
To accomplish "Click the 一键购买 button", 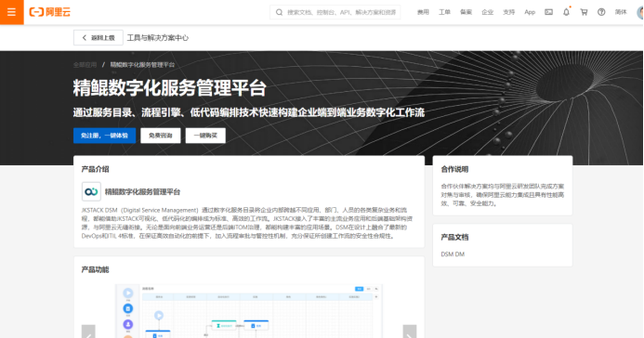I will click(x=205, y=136).
